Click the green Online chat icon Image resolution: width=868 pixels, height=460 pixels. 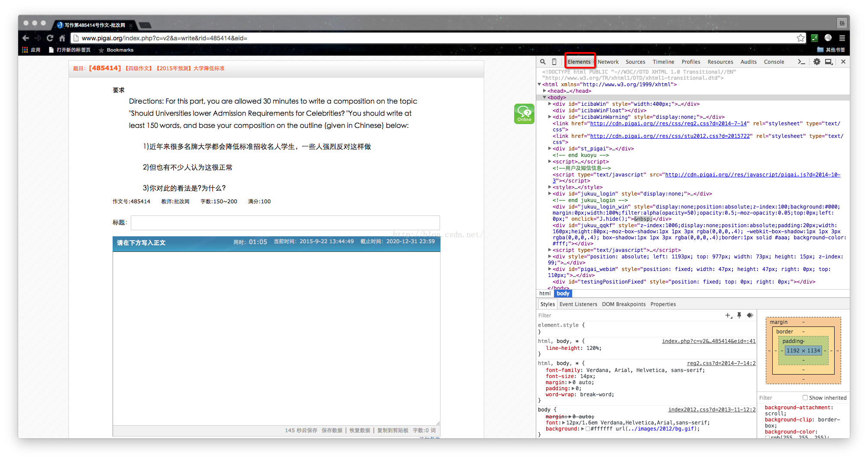click(524, 114)
